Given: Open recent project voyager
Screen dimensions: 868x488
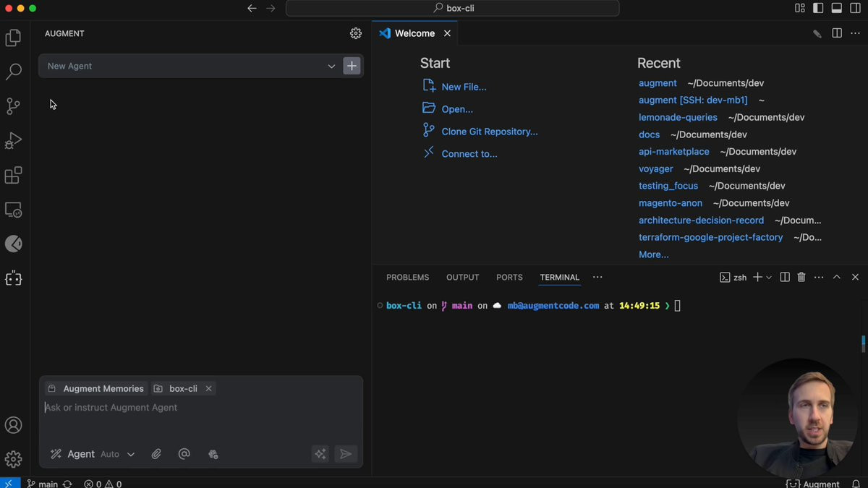Looking at the screenshot, I should click(656, 168).
